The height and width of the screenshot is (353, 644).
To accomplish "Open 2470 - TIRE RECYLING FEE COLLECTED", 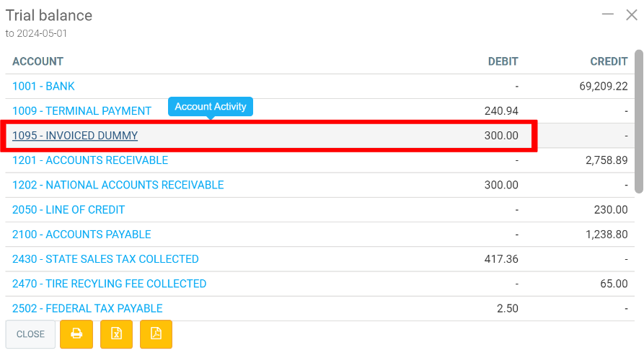I will point(109,284).
